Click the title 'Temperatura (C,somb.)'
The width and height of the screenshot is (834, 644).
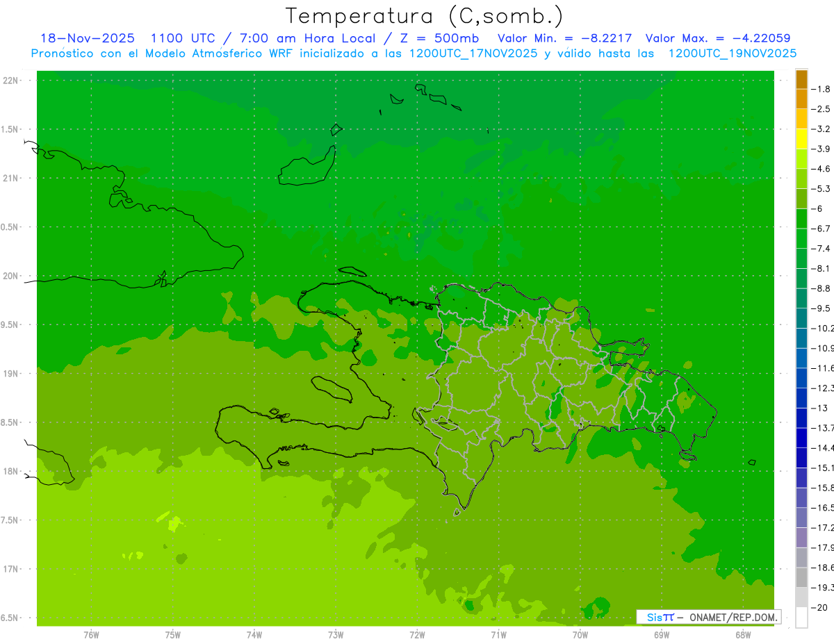point(425,15)
